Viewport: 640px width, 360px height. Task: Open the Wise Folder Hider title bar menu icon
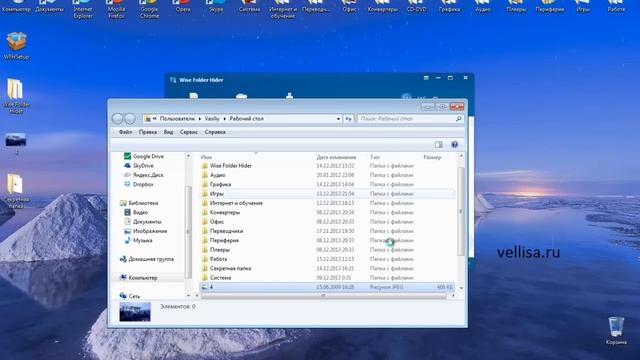coord(426,78)
